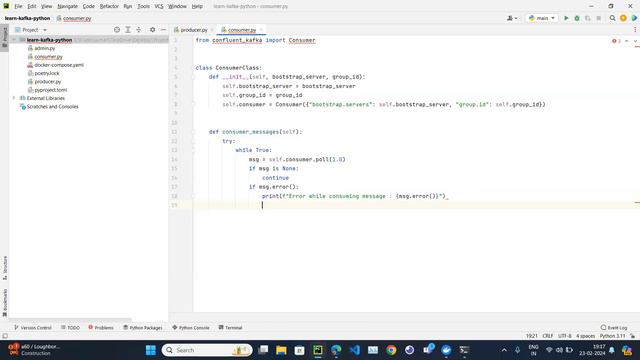The height and width of the screenshot is (360, 640).
Task: Open the Bookmarks sidebar tool tab
Action: tap(4, 302)
